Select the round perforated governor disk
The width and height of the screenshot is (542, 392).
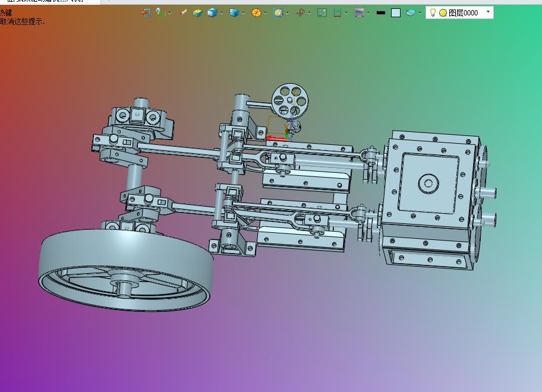coord(290,100)
